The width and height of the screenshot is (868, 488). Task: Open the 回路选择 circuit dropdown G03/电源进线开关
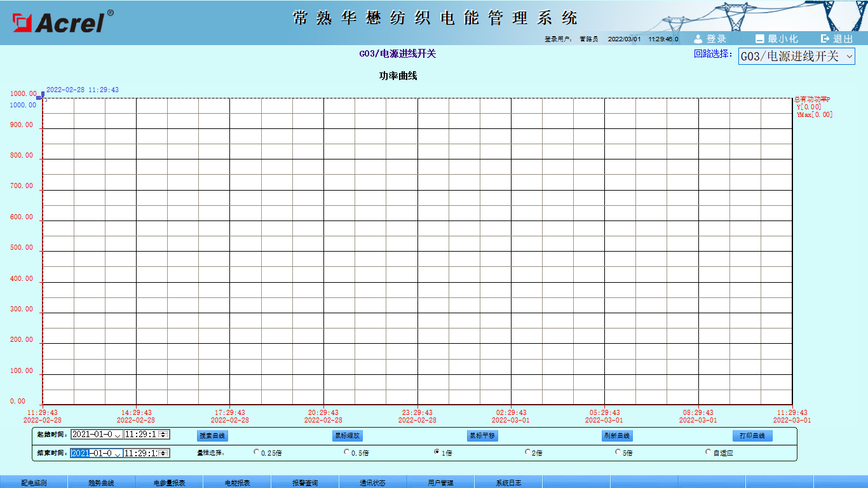(x=797, y=56)
